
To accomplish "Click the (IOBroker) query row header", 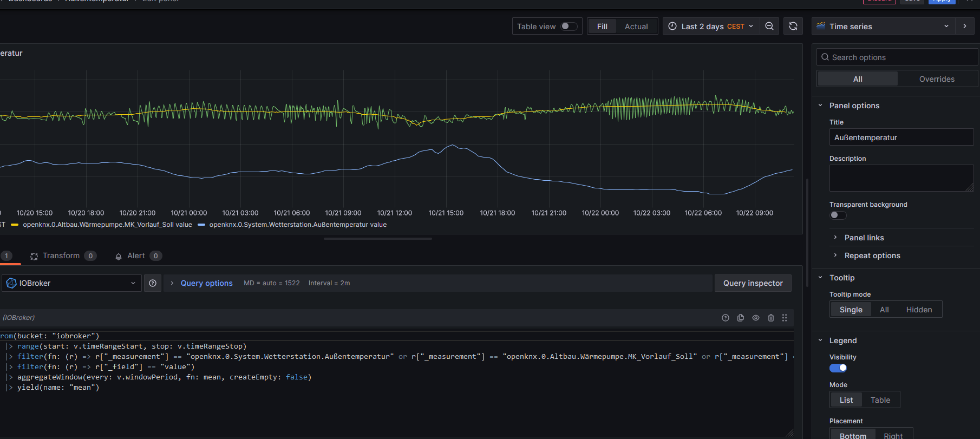I will point(19,318).
